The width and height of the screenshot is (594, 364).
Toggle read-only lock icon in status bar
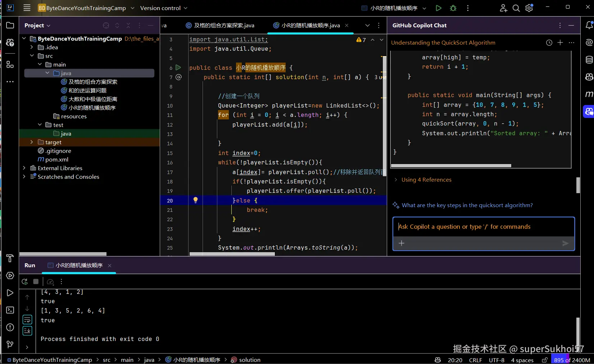pos(545,360)
